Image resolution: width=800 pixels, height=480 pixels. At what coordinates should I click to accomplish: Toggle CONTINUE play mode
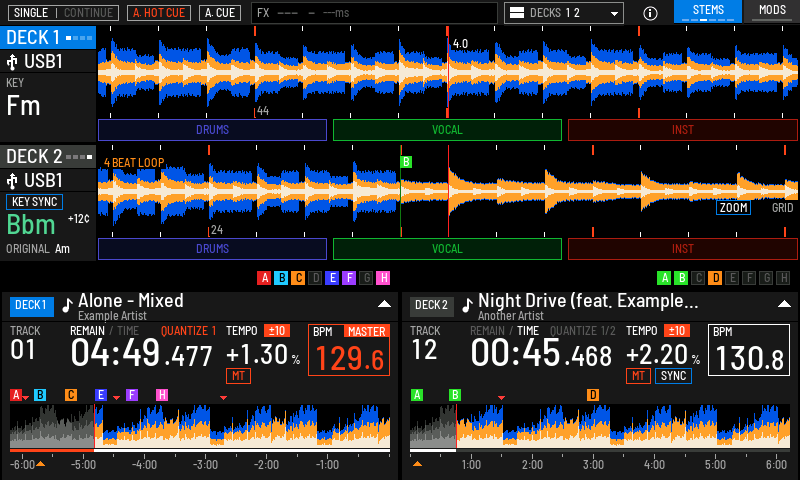88,13
